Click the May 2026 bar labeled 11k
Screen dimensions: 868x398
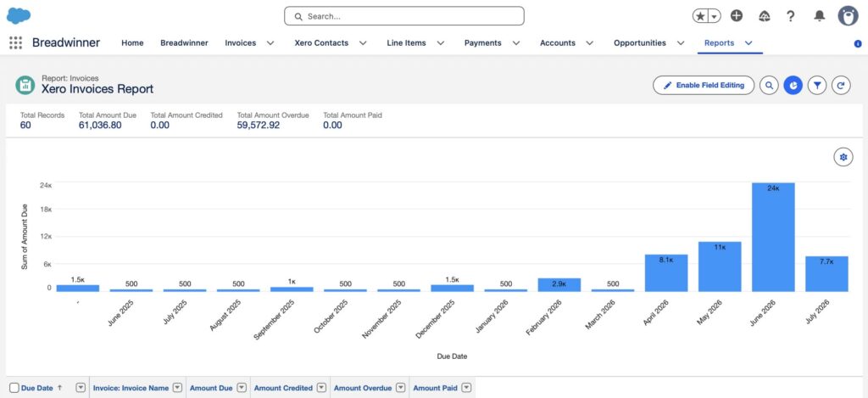pyautogui.click(x=720, y=266)
